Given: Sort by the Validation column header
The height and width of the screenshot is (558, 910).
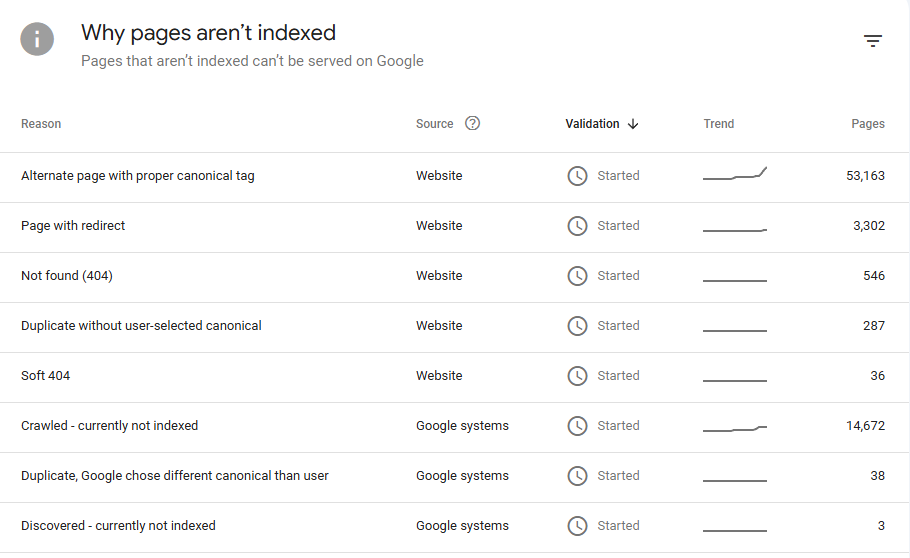Looking at the screenshot, I should click(x=592, y=124).
